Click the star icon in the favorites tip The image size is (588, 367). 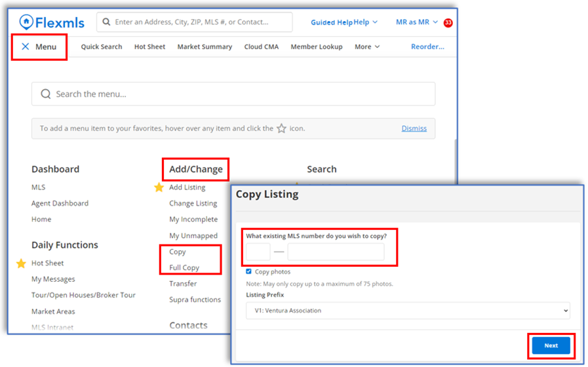point(281,128)
